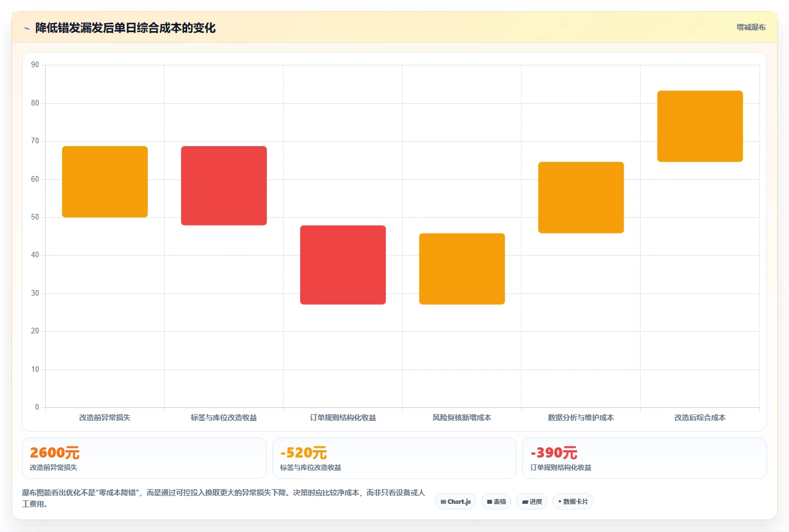Click the Chart.js tag pill
The width and height of the screenshot is (789, 532).
point(456,502)
